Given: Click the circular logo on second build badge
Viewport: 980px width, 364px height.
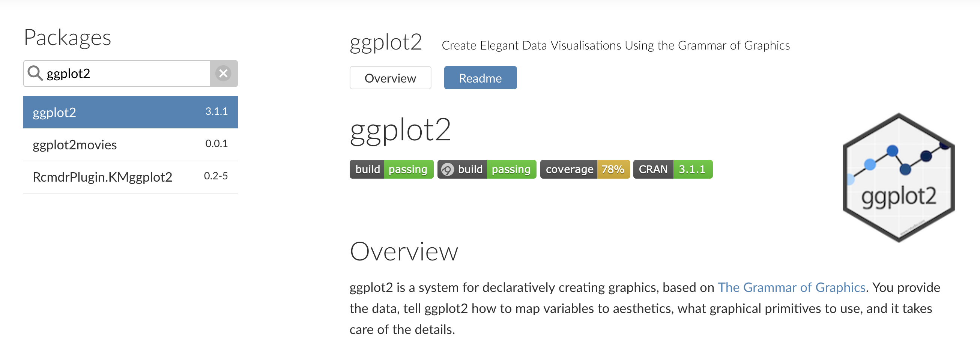Looking at the screenshot, I should (x=447, y=169).
